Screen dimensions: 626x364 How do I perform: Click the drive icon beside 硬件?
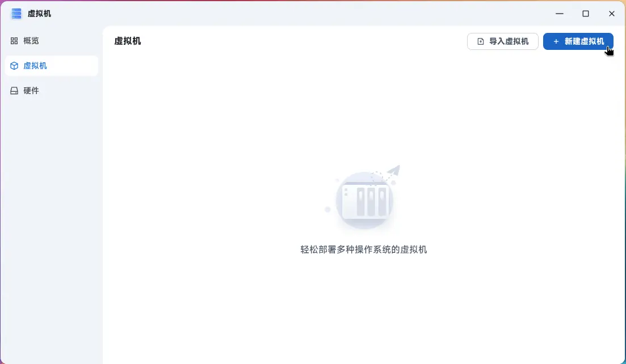(x=14, y=91)
